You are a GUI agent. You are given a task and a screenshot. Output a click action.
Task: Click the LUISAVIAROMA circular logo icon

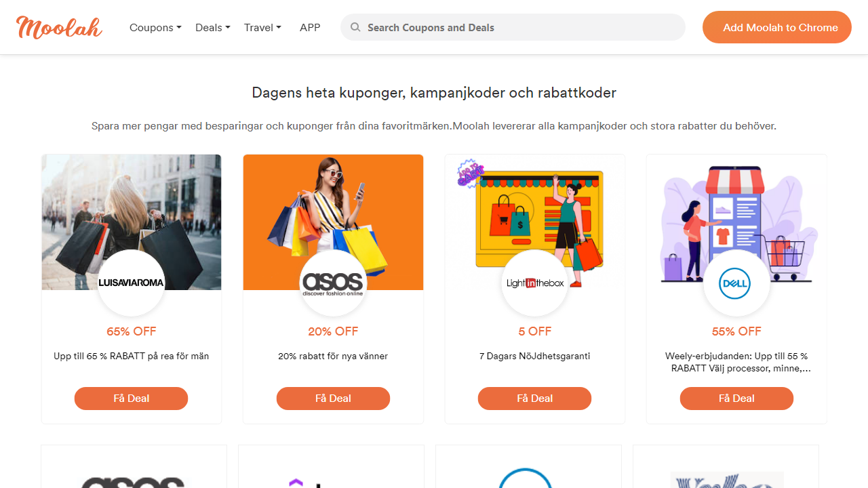click(x=131, y=283)
